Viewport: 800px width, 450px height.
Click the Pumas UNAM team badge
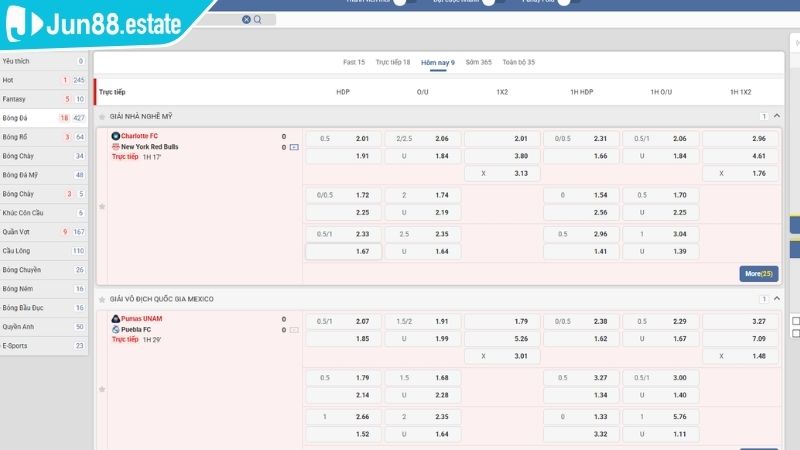click(115, 319)
